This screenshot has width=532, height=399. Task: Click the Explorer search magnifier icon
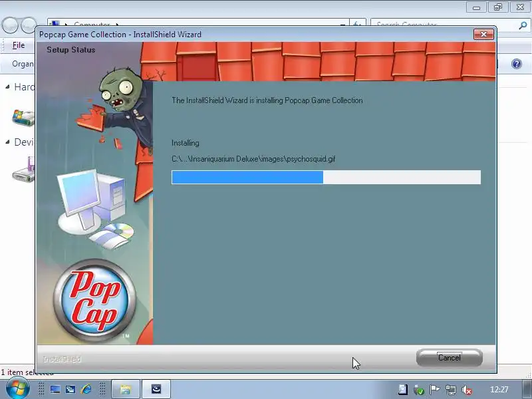click(x=523, y=25)
